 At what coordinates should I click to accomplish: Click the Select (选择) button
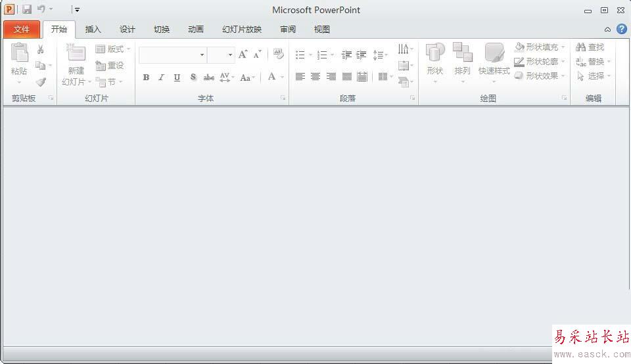point(593,76)
